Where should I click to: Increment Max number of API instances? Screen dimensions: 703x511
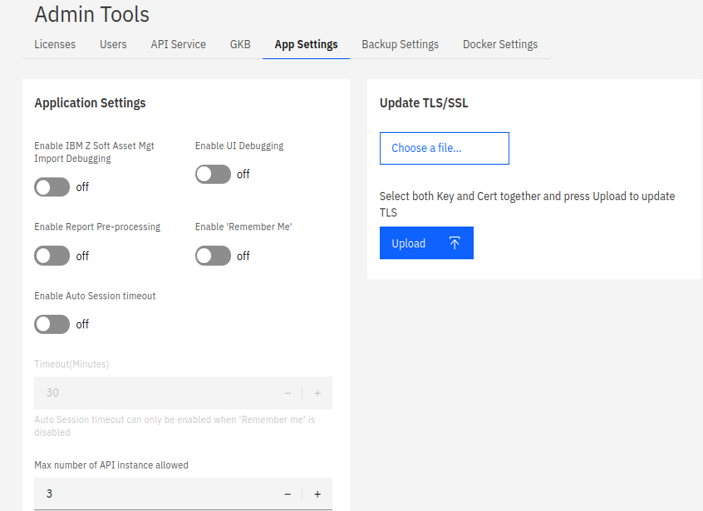(x=318, y=494)
